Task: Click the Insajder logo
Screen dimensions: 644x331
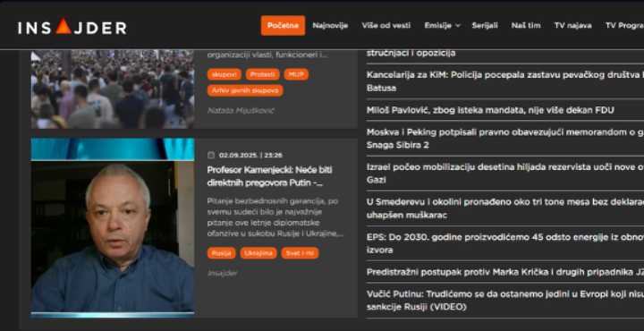Action: point(72,27)
